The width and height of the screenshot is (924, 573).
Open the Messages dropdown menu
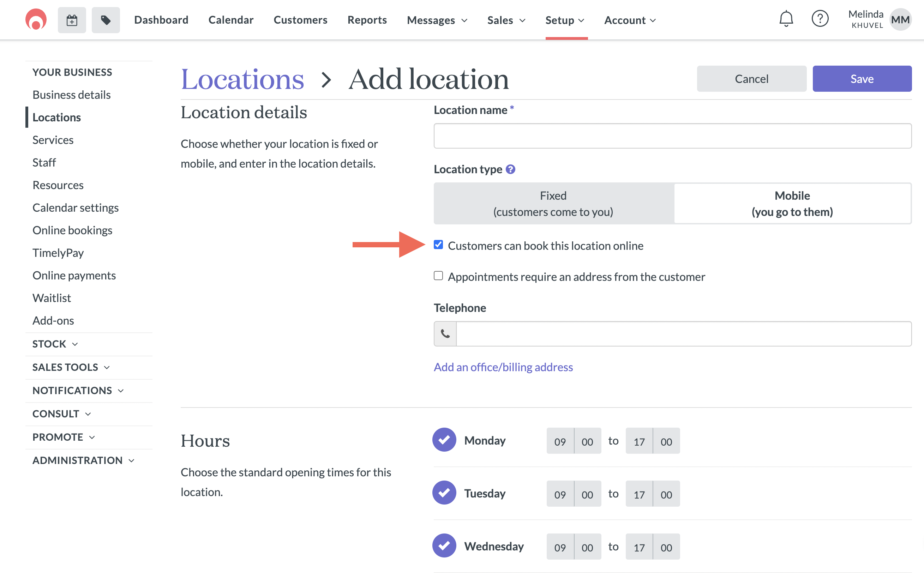[437, 20]
